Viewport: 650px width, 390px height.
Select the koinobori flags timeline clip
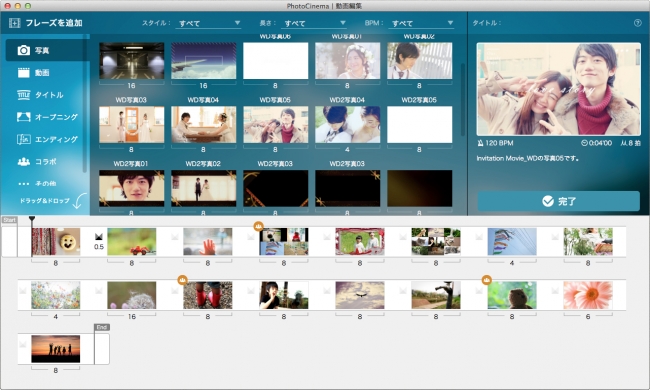(512, 242)
